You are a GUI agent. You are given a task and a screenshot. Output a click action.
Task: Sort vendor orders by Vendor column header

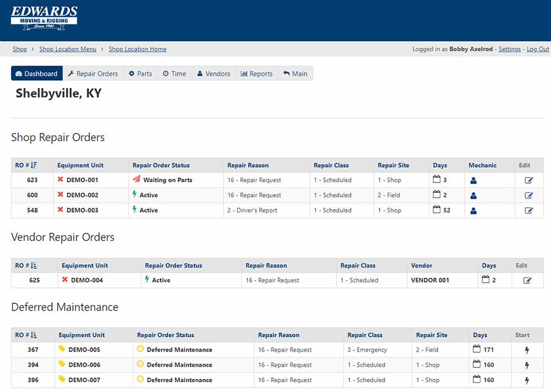422,265
